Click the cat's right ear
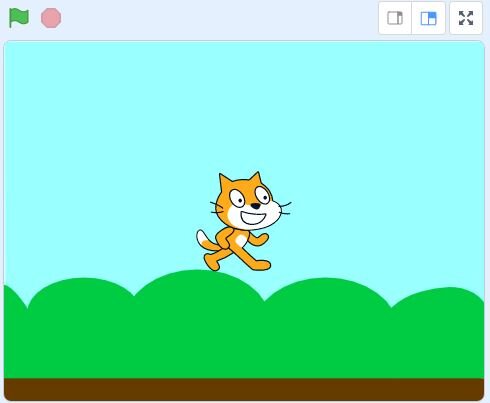This screenshot has height=403, width=490. 256,178
